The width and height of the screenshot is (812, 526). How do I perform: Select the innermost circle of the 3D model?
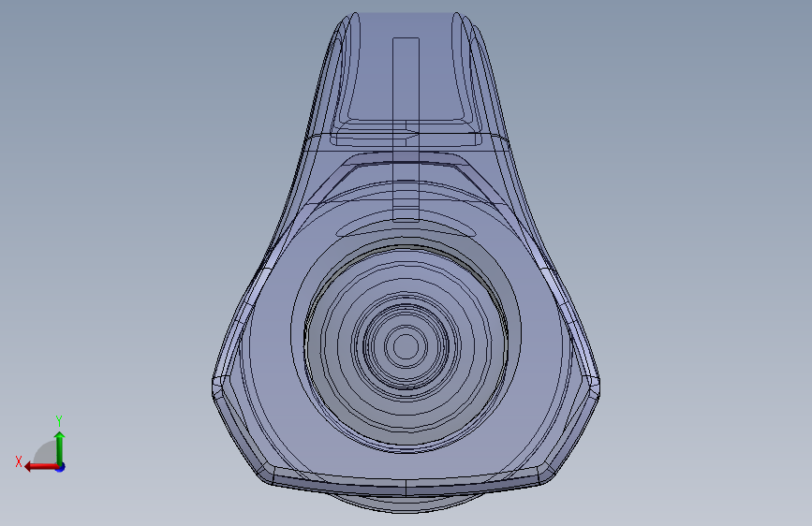tap(406, 346)
